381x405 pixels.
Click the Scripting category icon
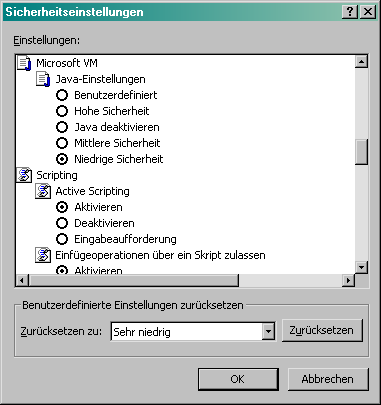[24, 175]
